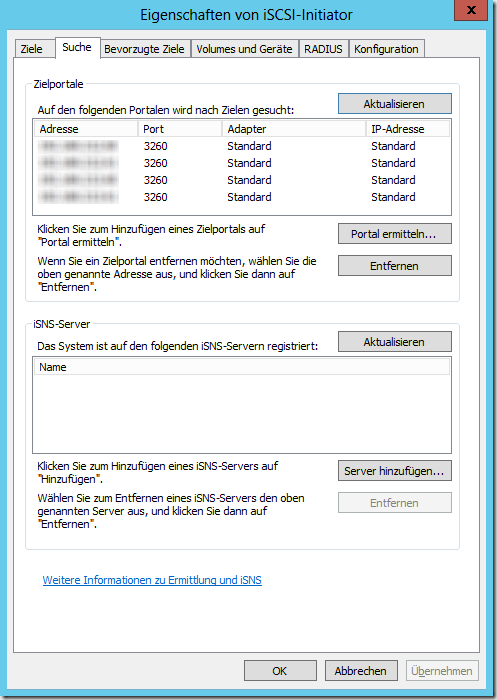Click Entfernen for the Zielportale list
Screen dimensions: 497x700
pyautogui.click(x=394, y=266)
